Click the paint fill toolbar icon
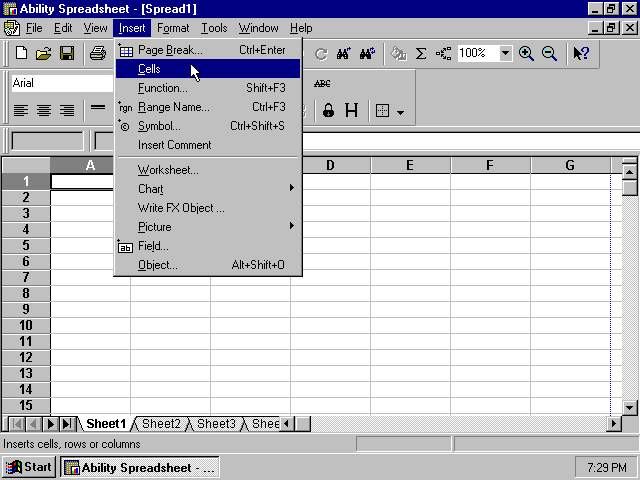Image resolution: width=640 pixels, height=480 pixels. 398,53
